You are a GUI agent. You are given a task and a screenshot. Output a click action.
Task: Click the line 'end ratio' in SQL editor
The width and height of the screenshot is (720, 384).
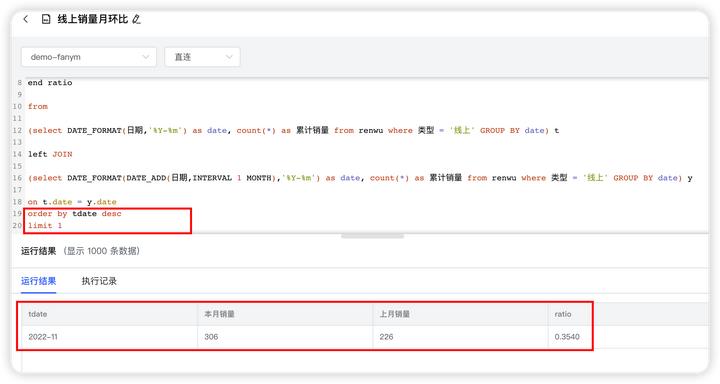50,83
